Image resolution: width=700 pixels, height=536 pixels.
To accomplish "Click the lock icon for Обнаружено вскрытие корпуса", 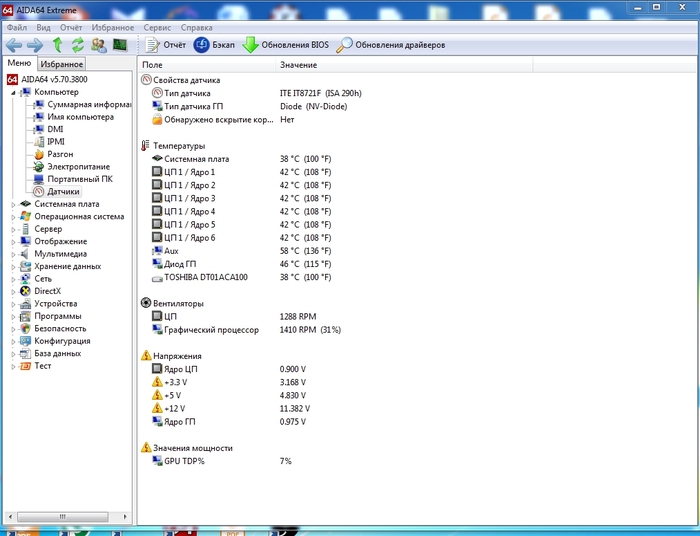I will [x=157, y=119].
